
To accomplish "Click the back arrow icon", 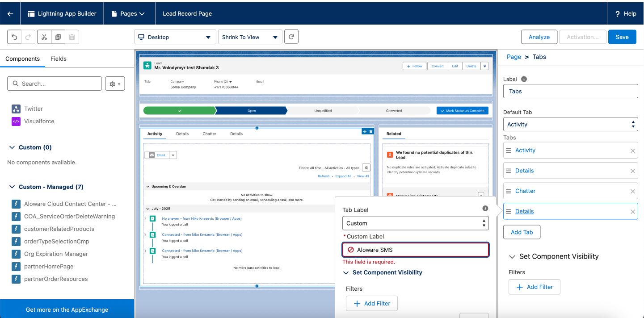I will (10, 13).
